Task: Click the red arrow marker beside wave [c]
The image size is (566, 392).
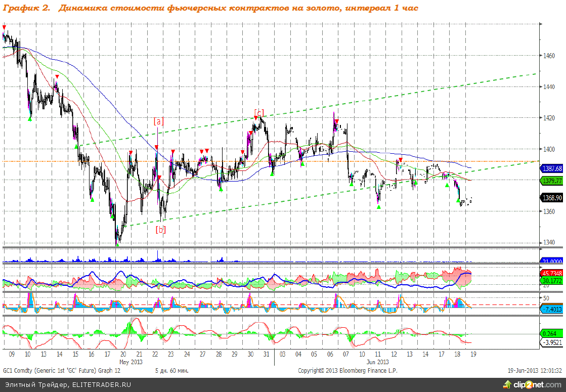Action: click(256, 118)
